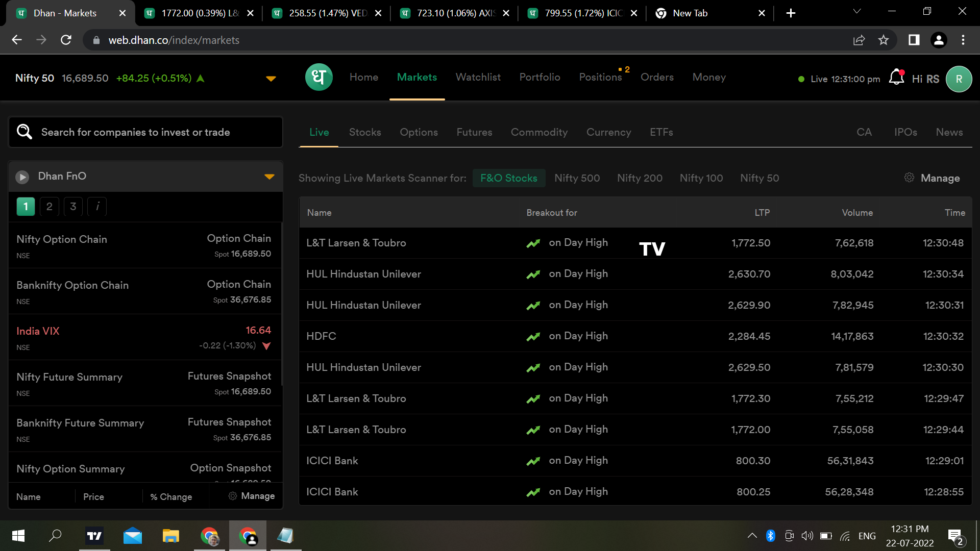Switch to the Futures tab
Screen dimensions: 980x551
[474, 132]
